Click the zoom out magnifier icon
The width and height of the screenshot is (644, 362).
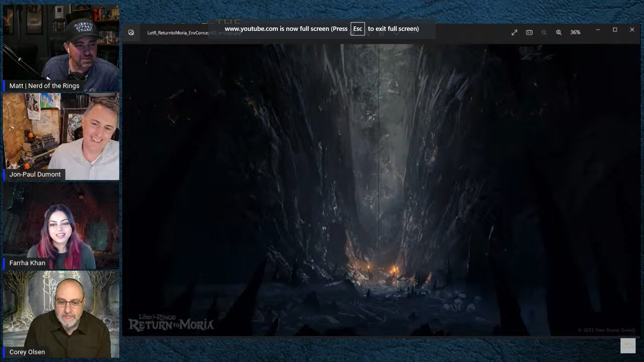point(544,32)
